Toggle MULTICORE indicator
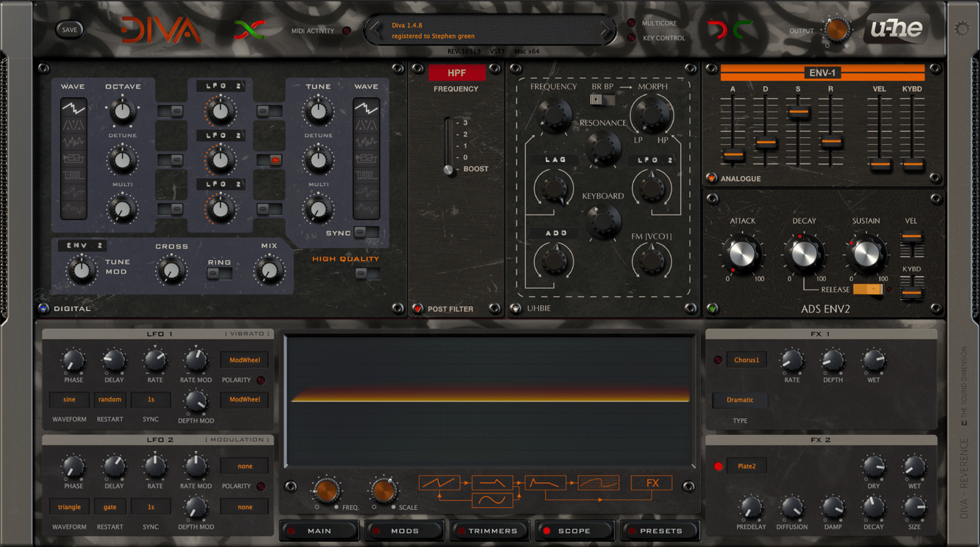 [x=631, y=23]
